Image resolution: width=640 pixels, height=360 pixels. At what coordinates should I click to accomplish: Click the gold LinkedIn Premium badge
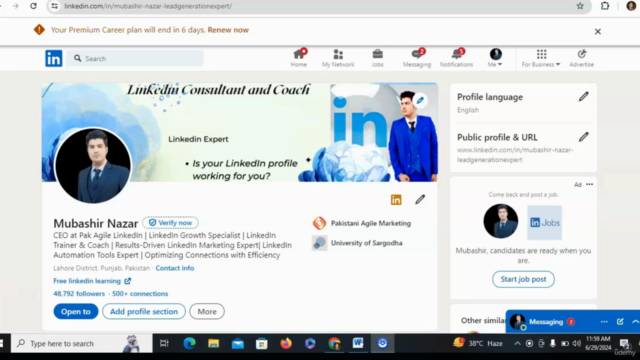tap(396, 200)
